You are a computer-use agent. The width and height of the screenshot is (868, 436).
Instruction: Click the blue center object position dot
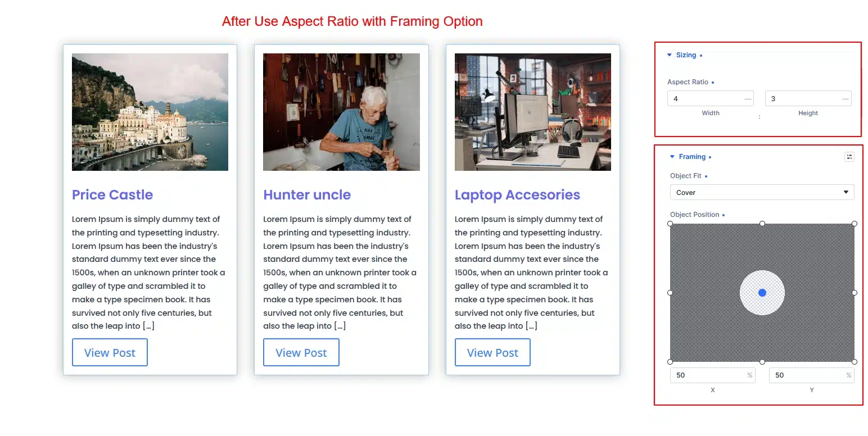(762, 293)
